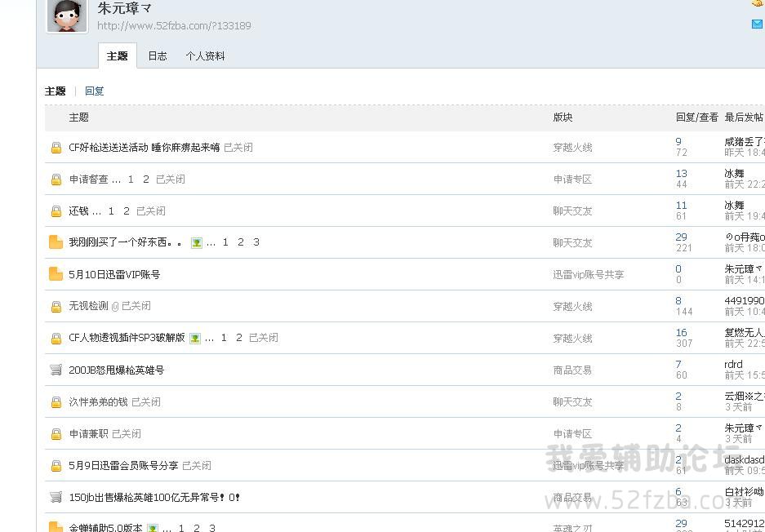Open thread 次件弟弟的钱
The image size is (765, 532).
pos(98,401)
